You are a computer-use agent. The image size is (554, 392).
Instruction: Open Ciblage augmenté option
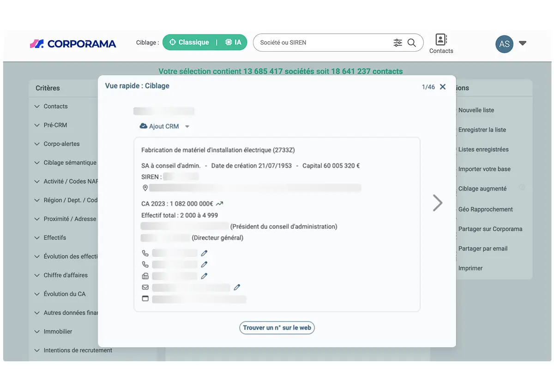pos(482,189)
